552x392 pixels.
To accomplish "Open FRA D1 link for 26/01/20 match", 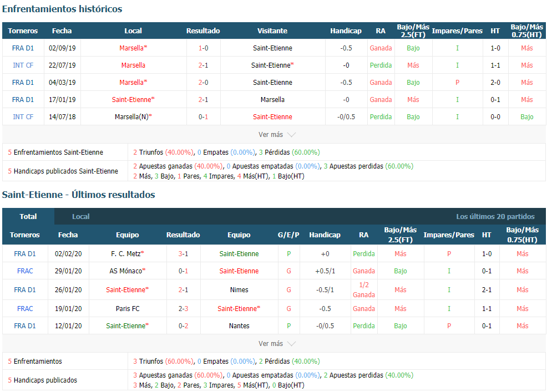I will (25, 291).
